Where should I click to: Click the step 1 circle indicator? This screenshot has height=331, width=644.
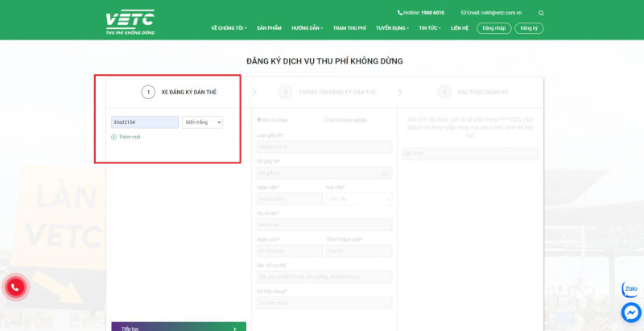coord(148,93)
